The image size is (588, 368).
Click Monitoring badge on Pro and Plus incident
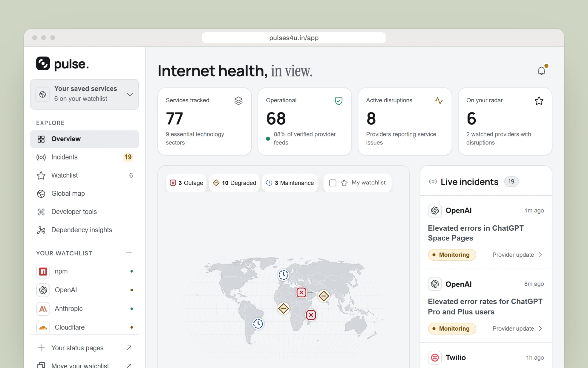pos(452,329)
